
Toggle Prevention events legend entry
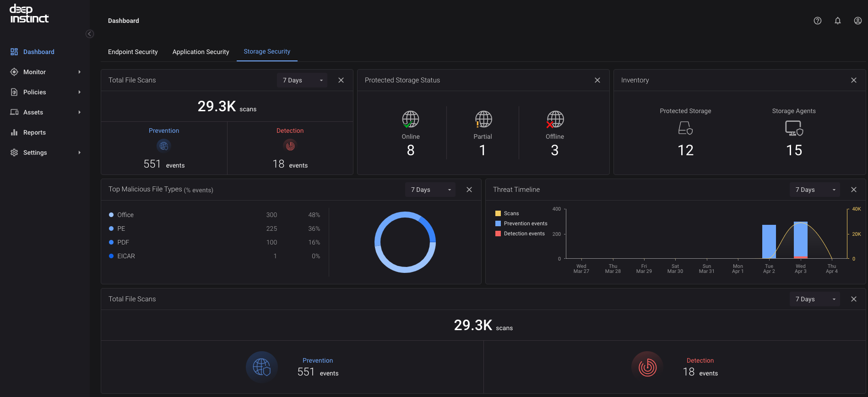point(521,223)
